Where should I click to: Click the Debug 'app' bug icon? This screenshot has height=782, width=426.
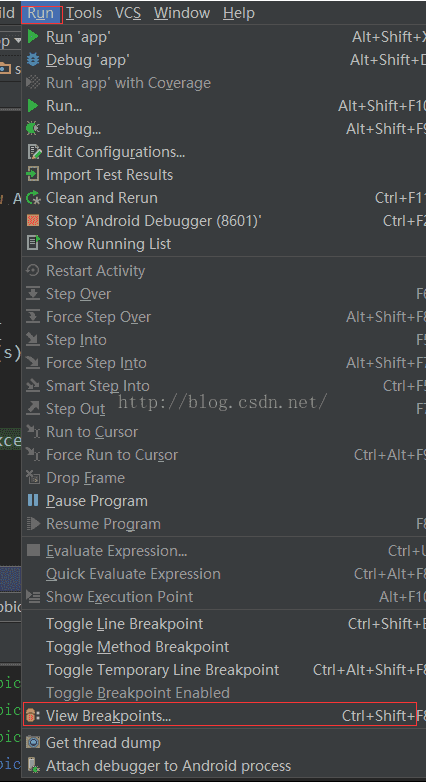click(33, 60)
